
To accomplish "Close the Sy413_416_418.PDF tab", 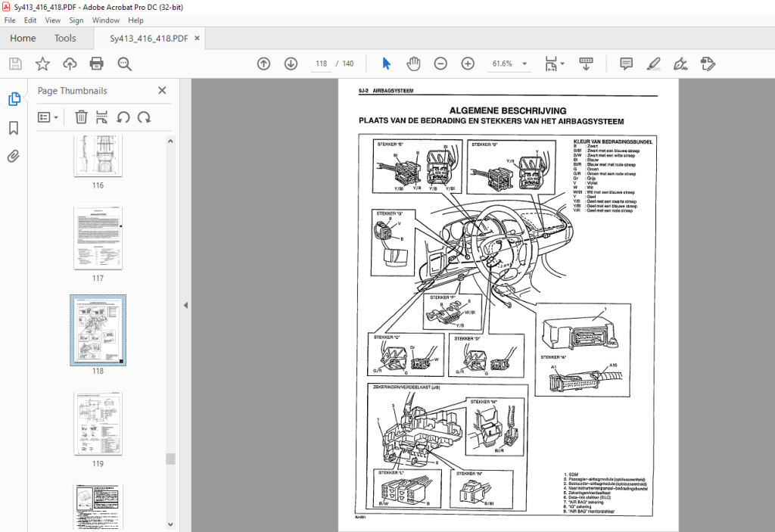I will pos(198,38).
